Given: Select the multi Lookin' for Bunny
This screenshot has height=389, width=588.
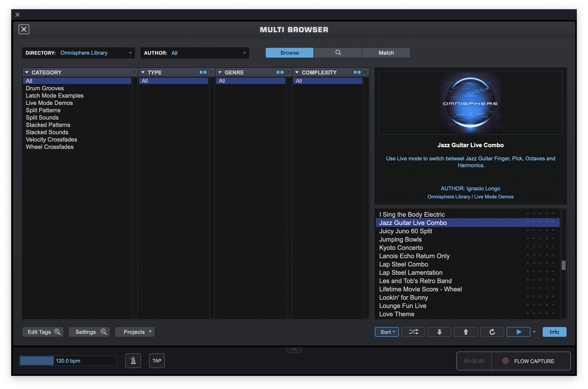Looking at the screenshot, I should (467, 297).
